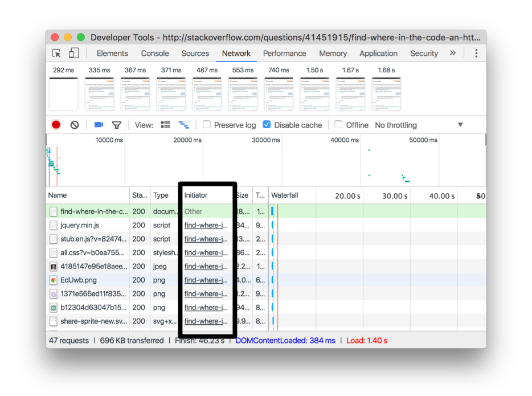The width and height of the screenshot is (532, 396).
Task: Open the DevTools three-dot menu
Action: [476, 53]
